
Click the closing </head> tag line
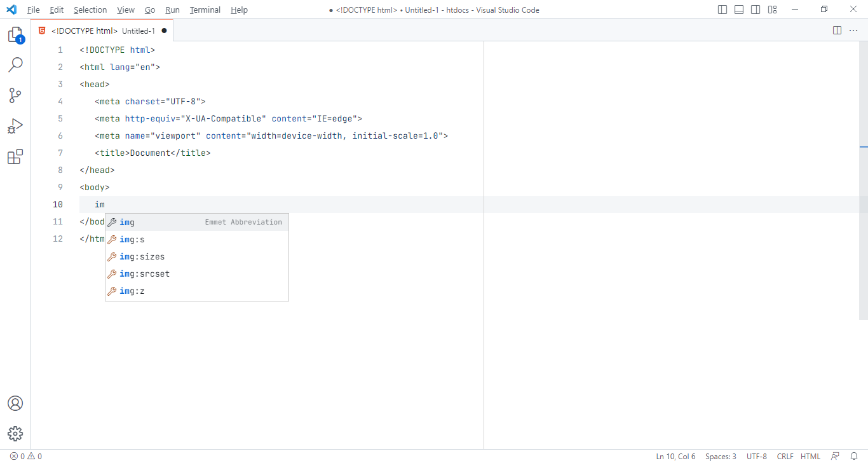pos(97,170)
